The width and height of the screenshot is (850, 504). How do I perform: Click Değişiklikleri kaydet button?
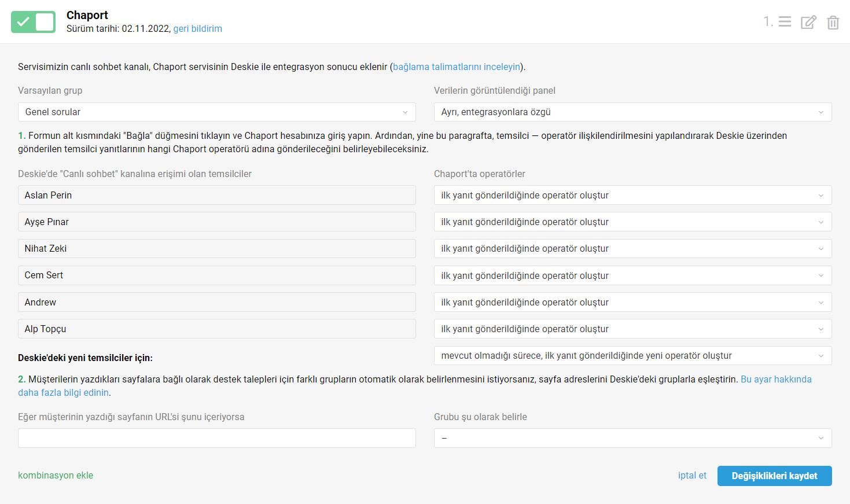775,476
